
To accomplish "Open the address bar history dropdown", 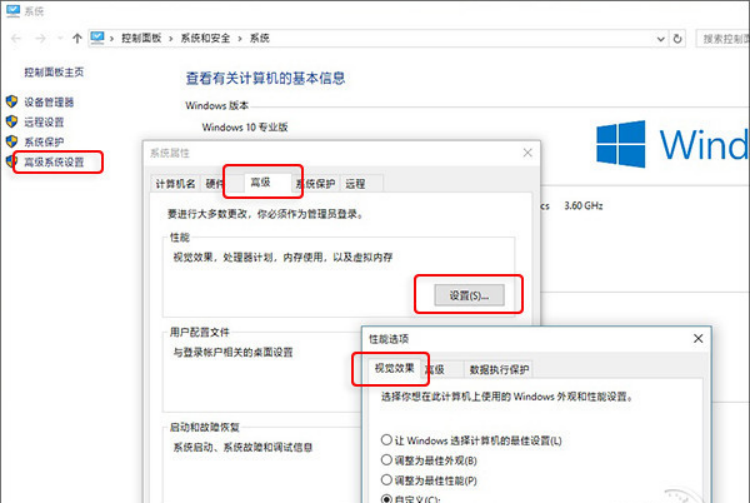I will pyautogui.click(x=660, y=38).
